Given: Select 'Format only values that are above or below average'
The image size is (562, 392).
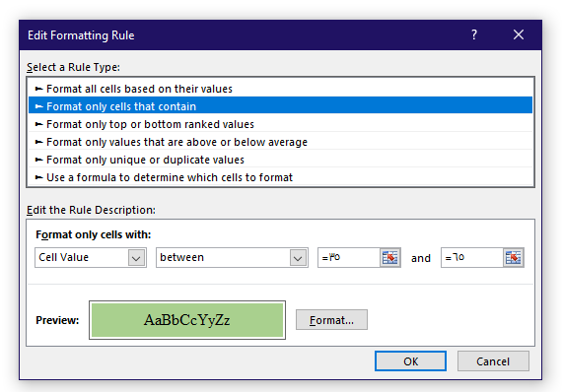Looking at the screenshot, I should pos(280,142).
